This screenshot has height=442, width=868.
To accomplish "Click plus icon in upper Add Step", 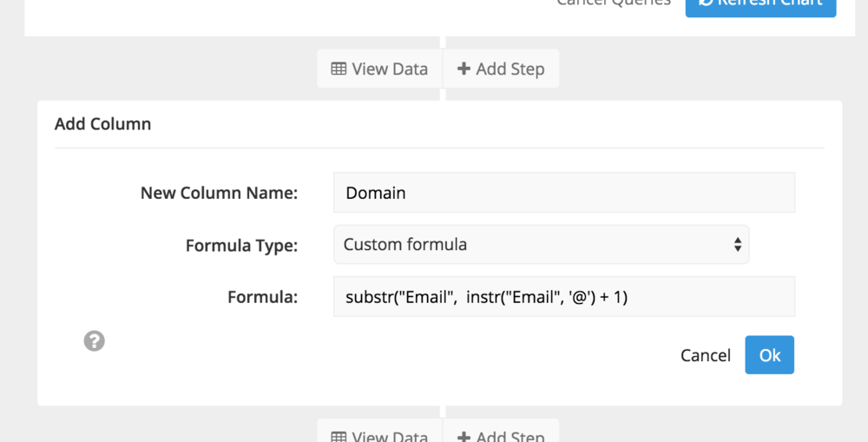I will (x=464, y=69).
